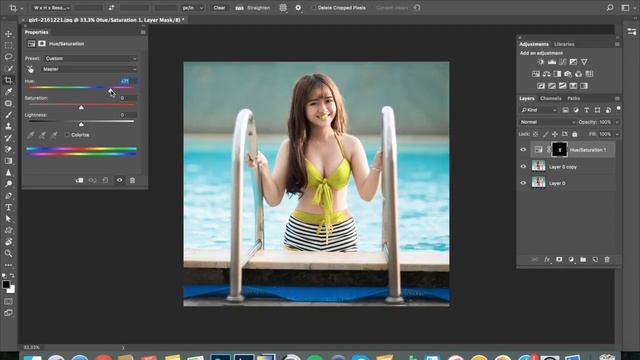Viewport: 640px width, 360px height.
Task: Open the search icon at top right
Action: pyautogui.click(x=610, y=8)
